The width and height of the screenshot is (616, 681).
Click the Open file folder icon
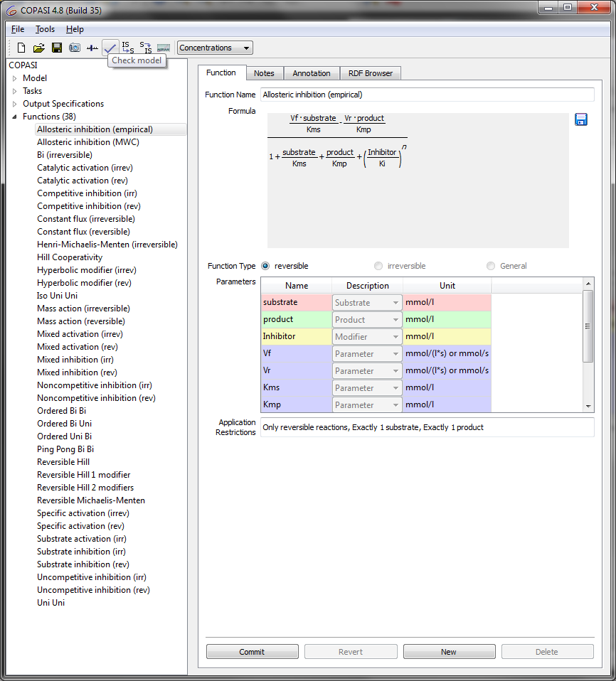click(38, 48)
